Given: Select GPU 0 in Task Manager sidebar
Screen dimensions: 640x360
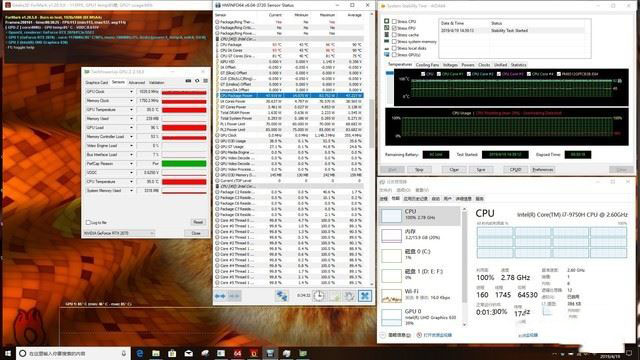Looking at the screenshot, I should click(420, 316).
